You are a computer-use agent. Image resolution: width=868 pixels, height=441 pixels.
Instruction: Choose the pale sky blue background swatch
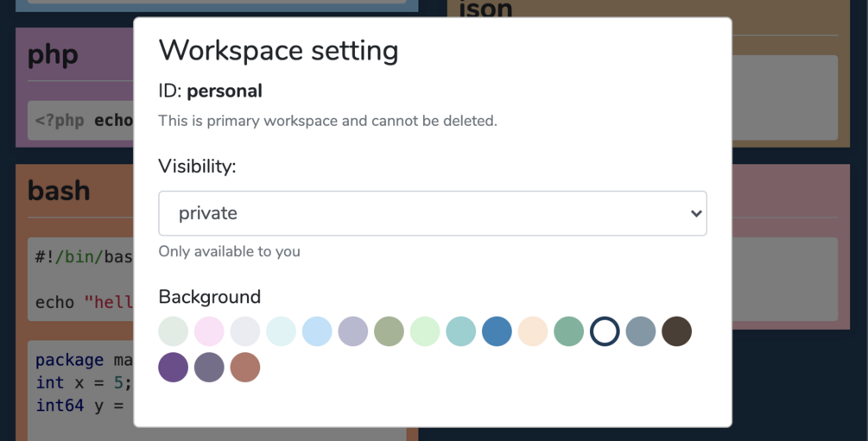pyautogui.click(x=317, y=331)
